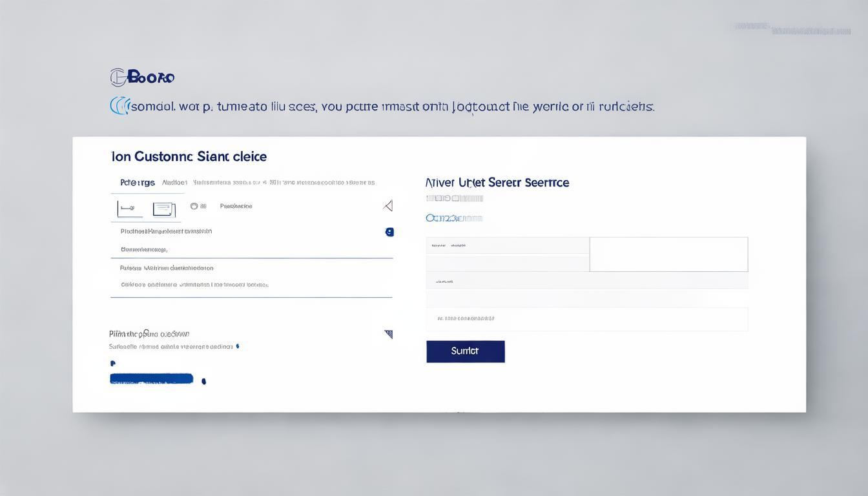The width and height of the screenshot is (868, 496).
Task: Switch to the Aladloe1 tab
Action: tap(174, 183)
